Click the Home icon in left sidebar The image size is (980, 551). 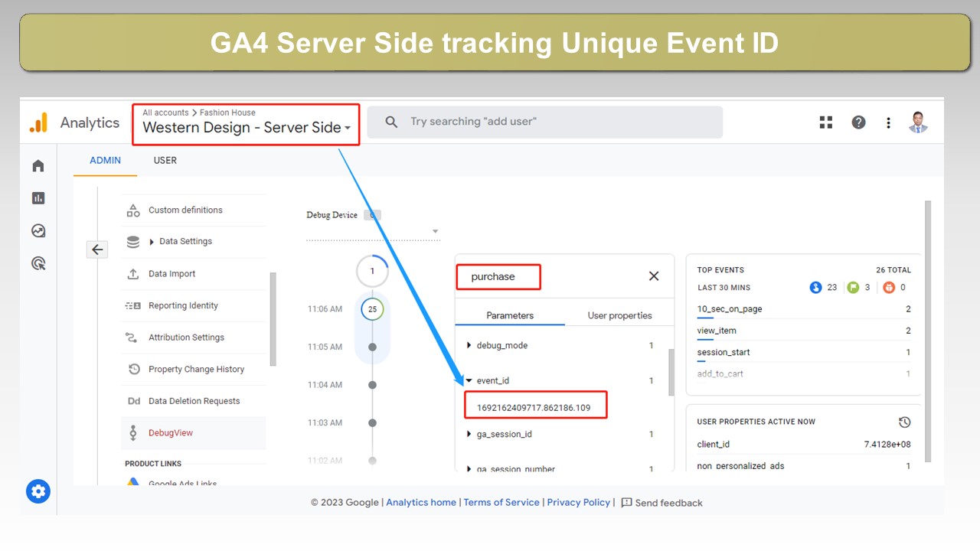pos(38,166)
